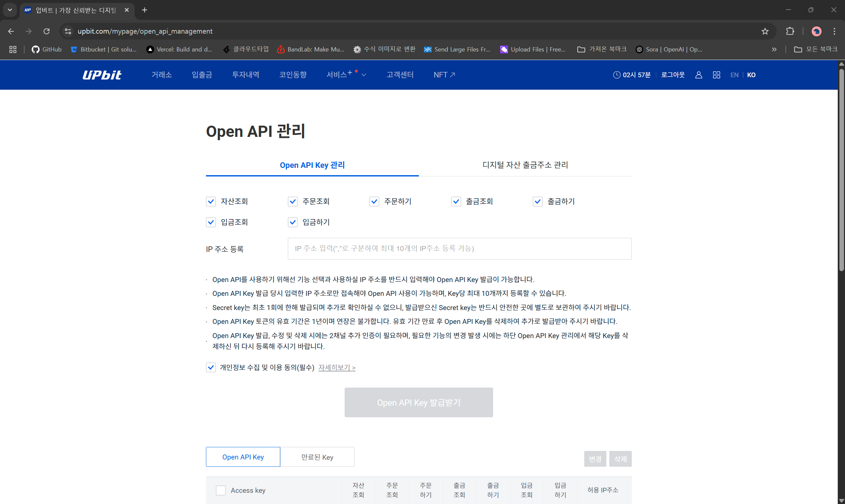The height and width of the screenshot is (504, 845).
Task: Open the site information icon in the address bar
Action: (68, 31)
